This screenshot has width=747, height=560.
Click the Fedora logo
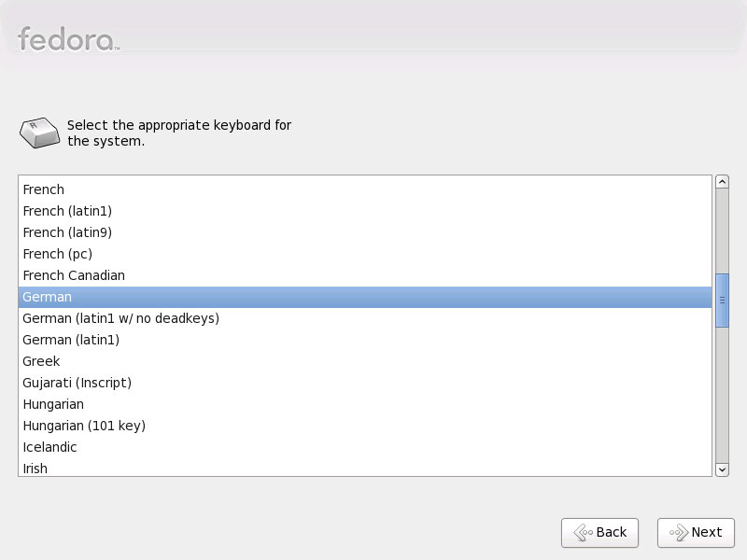click(68, 39)
